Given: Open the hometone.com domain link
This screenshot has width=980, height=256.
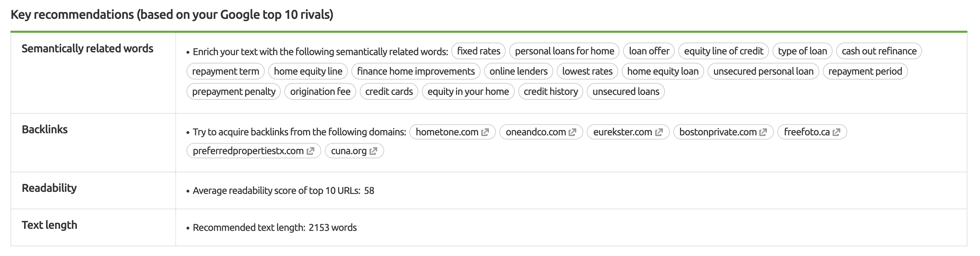Looking at the screenshot, I should tap(447, 132).
